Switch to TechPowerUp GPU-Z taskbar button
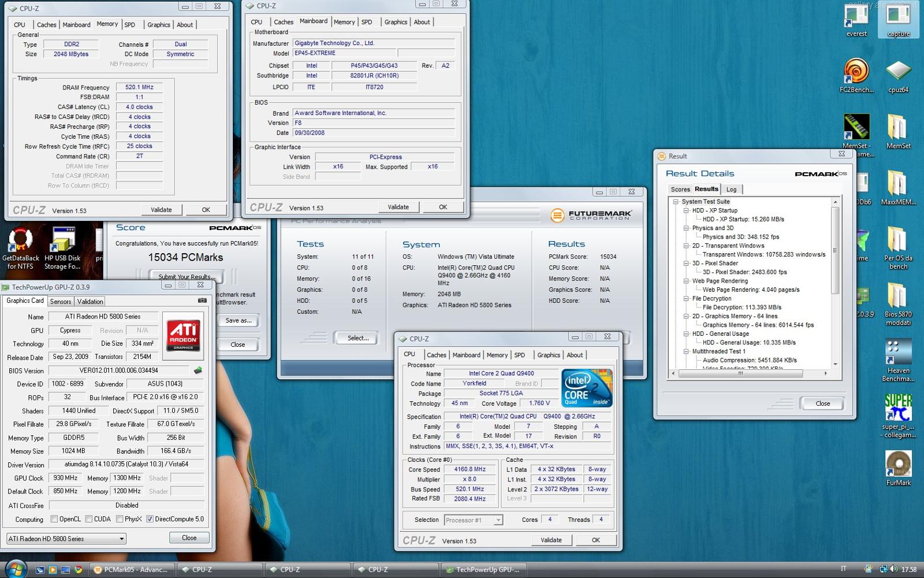924x578 pixels. tap(483, 569)
